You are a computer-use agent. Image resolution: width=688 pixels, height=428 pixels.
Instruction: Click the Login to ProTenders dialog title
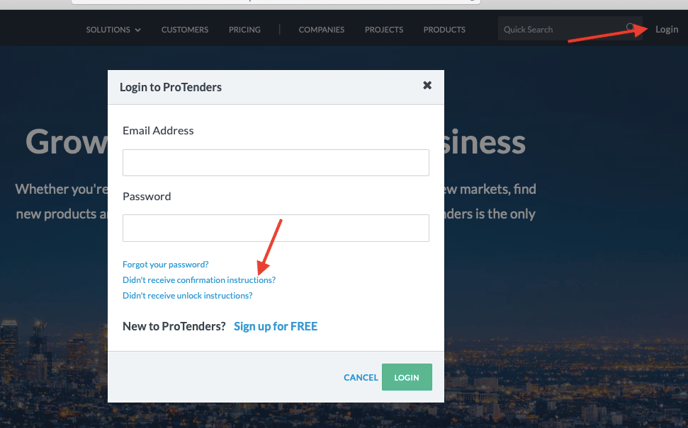coord(171,87)
